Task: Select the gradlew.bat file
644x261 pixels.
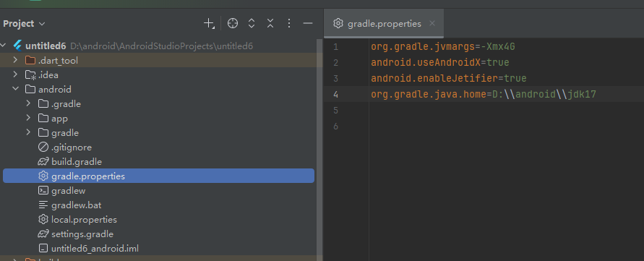Action: point(77,205)
